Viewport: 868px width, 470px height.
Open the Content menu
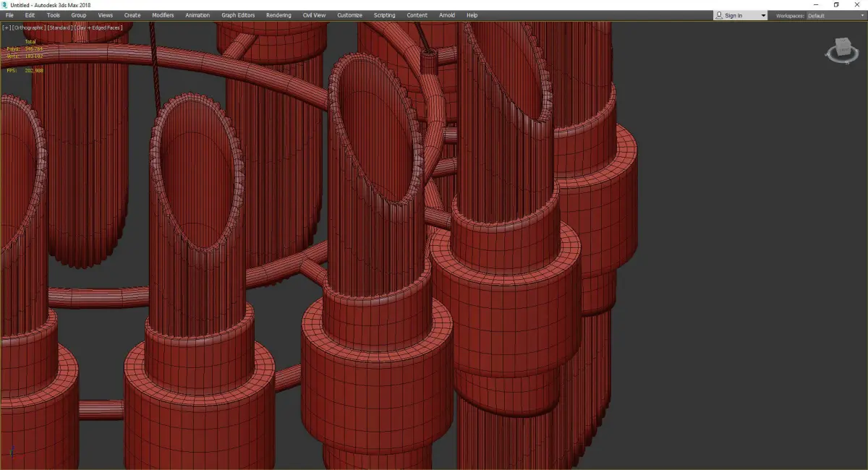(417, 15)
